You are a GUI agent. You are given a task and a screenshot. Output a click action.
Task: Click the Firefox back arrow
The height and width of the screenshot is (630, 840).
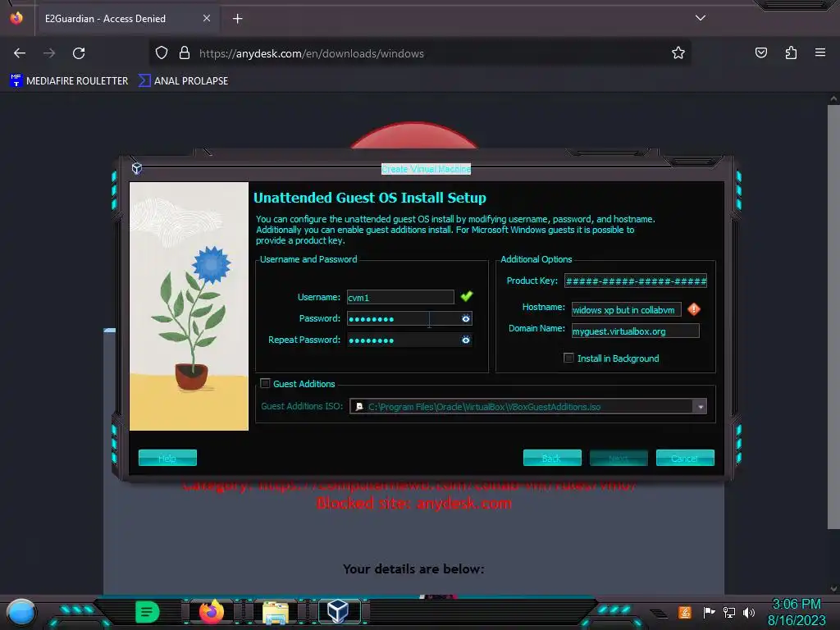click(20, 53)
